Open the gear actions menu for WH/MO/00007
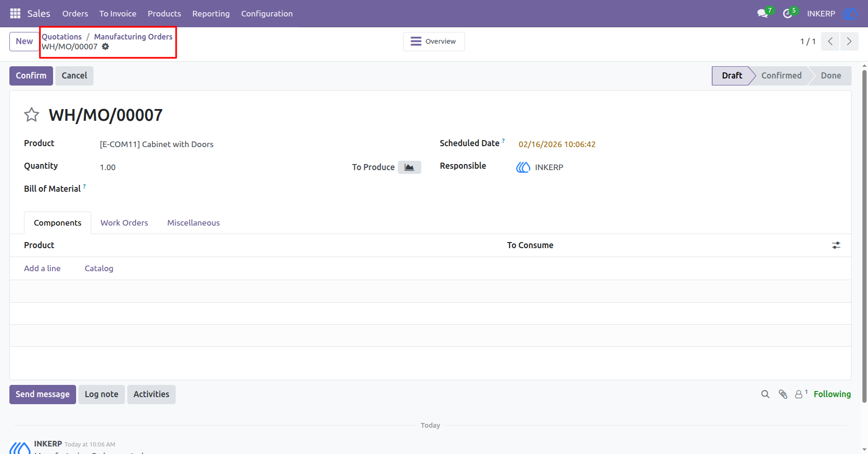This screenshot has height=454, width=868. point(106,47)
